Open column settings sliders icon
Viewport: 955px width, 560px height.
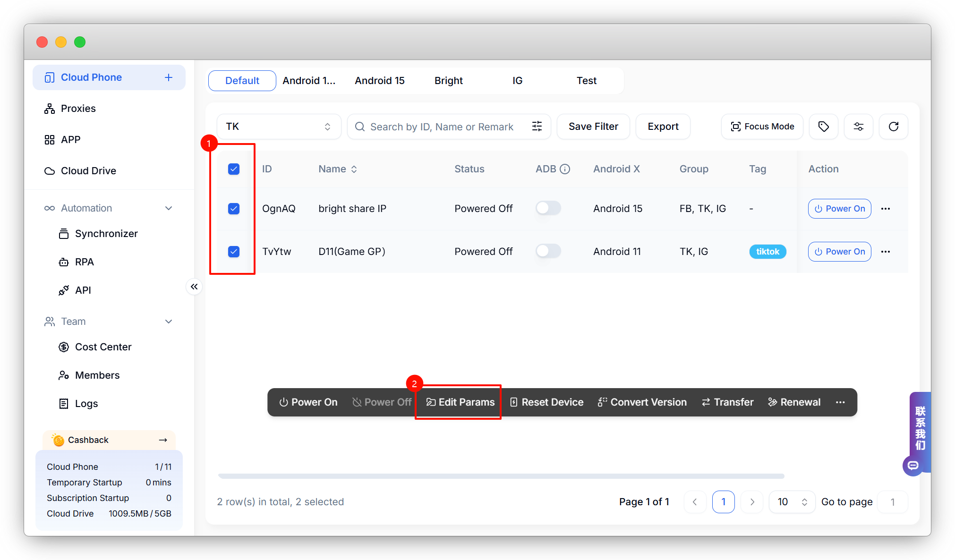858,127
